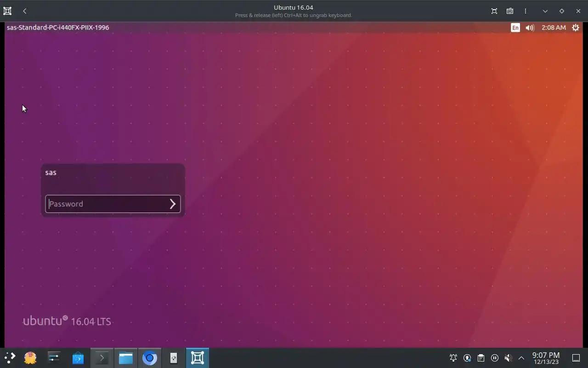Expand hidden system tray icons

pyautogui.click(x=521, y=358)
